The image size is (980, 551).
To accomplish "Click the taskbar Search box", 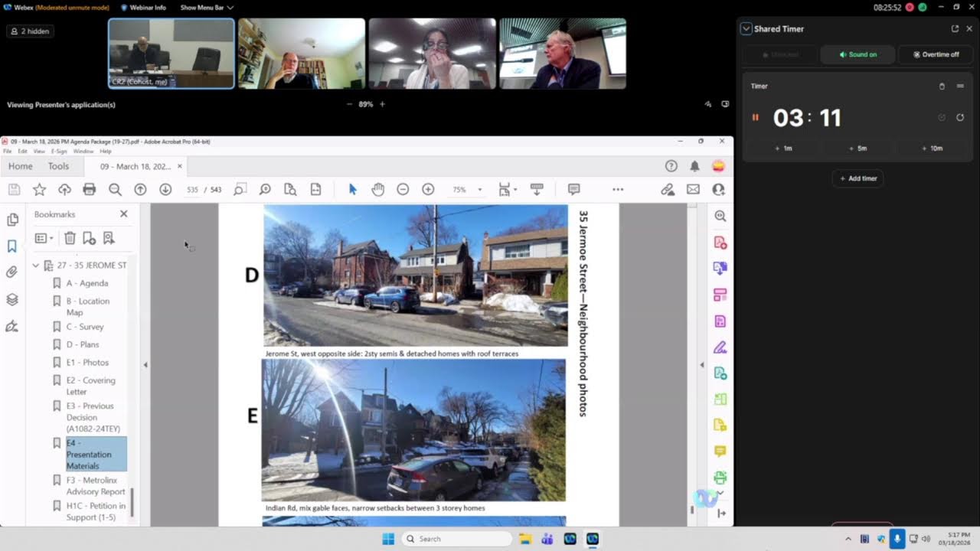I will [x=457, y=539].
